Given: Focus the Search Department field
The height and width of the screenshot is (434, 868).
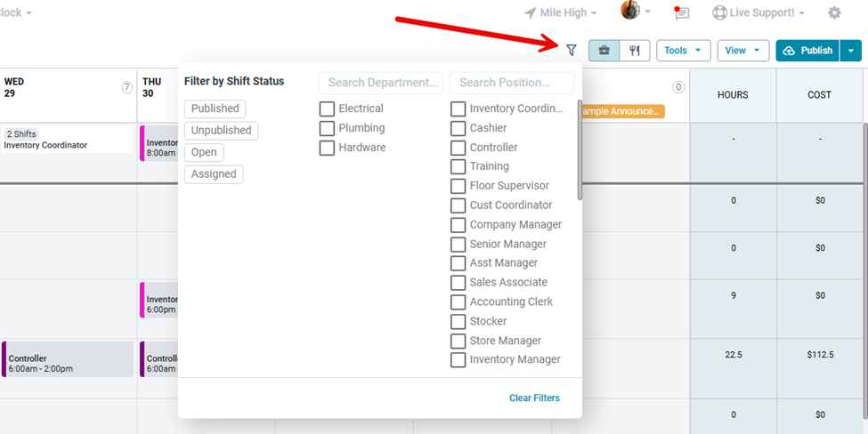Looking at the screenshot, I should tap(380, 83).
